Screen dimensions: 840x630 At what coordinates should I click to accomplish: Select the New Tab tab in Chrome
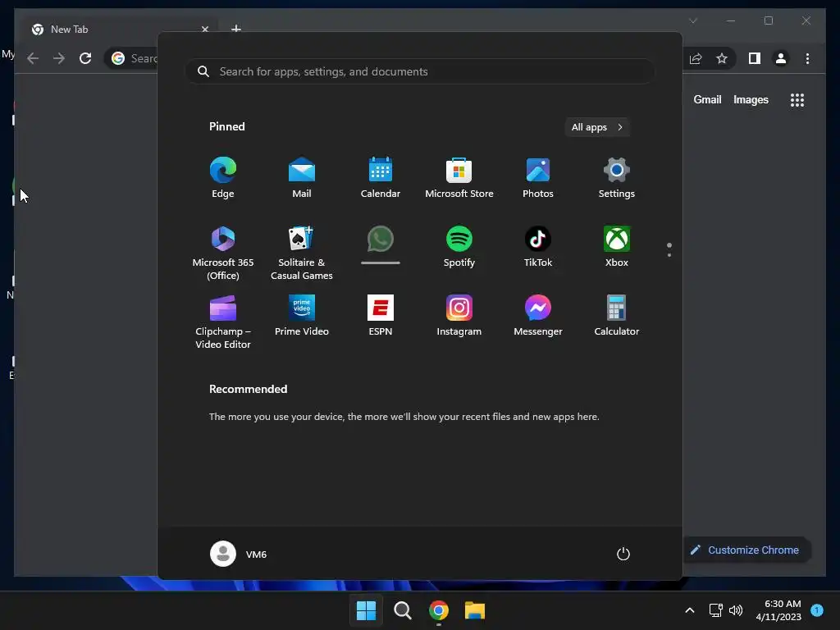(118, 29)
